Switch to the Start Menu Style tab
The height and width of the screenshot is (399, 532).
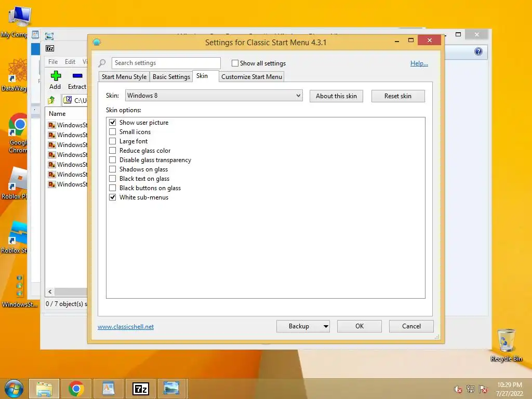pos(124,77)
